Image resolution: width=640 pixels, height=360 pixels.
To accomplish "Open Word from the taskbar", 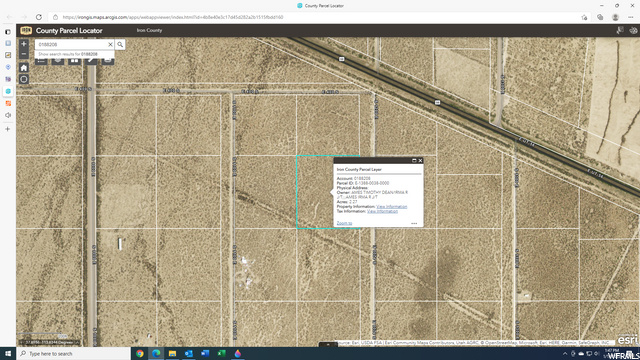I will coord(205,353).
